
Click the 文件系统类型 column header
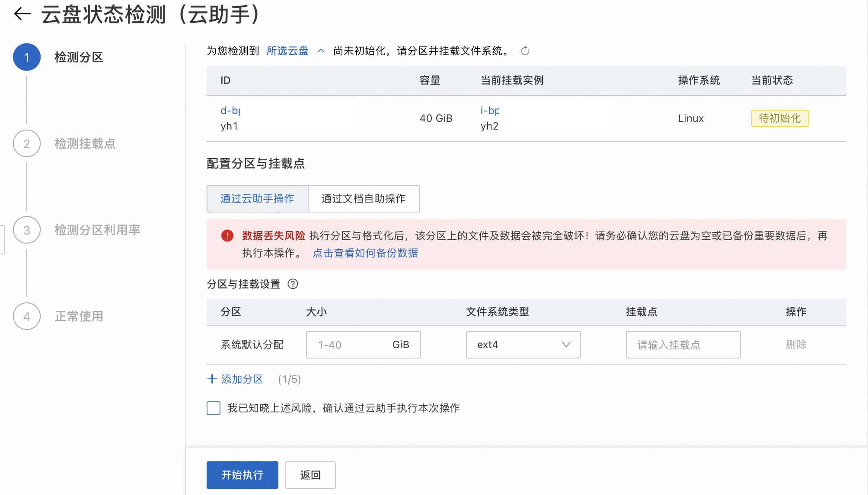(497, 311)
